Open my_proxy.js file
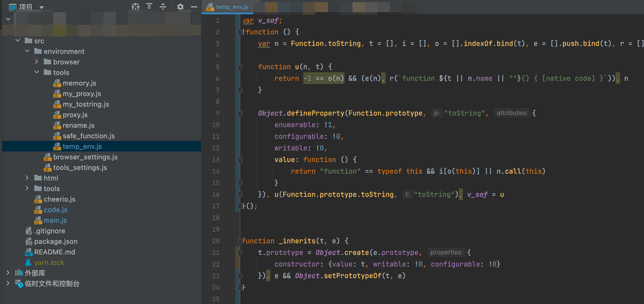This screenshot has height=304, width=644. tap(82, 94)
